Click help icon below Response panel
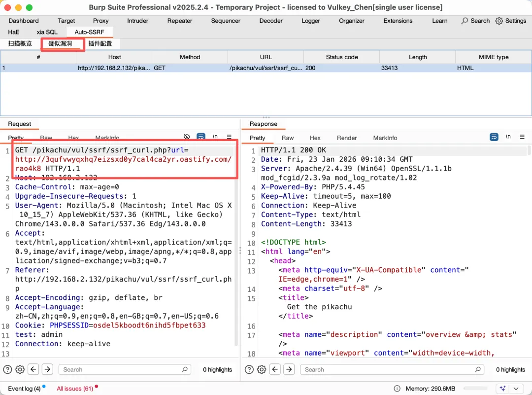The image size is (532, 395). (249, 369)
